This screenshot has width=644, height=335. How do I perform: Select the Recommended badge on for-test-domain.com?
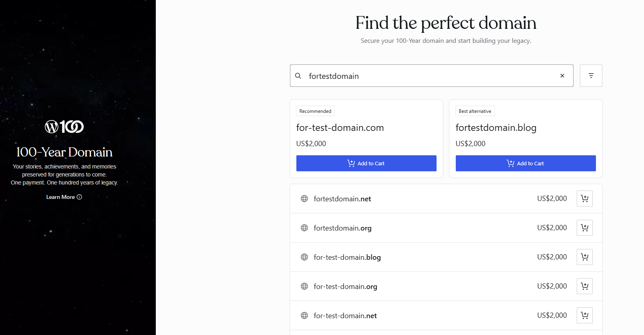[x=315, y=111]
